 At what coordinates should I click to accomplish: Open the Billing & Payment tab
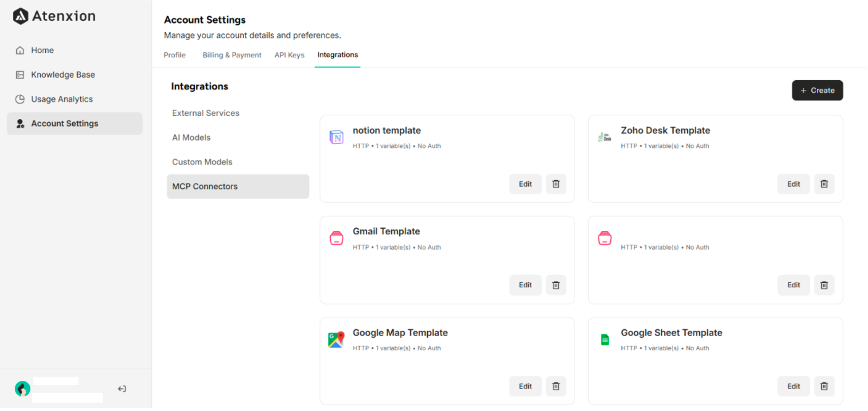click(232, 55)
